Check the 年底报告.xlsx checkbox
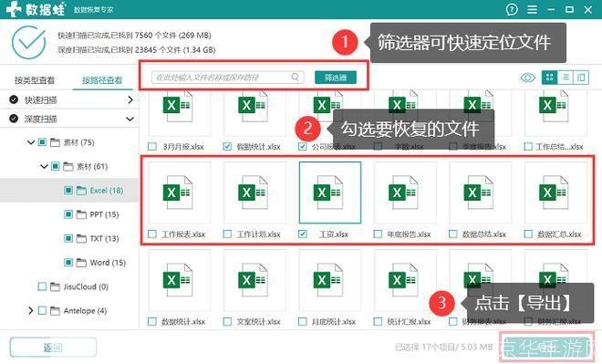This screenshot has height=364, width=602. click(378, 234)
